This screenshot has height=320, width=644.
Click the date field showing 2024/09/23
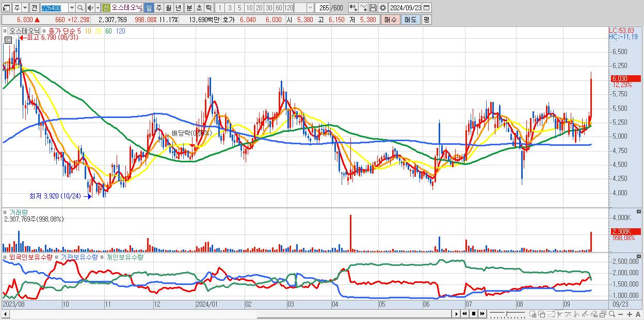pyautogui.click(x=405, y=8)
